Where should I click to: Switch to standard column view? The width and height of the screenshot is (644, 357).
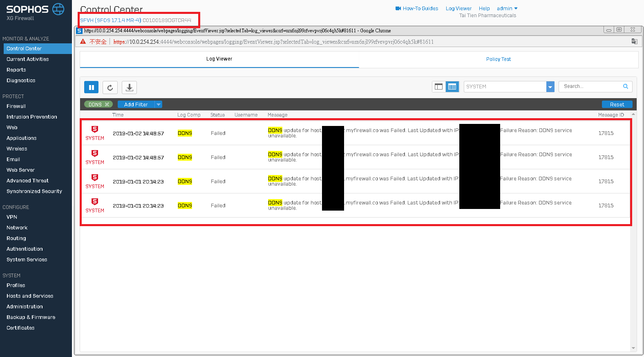click(438, 87)
